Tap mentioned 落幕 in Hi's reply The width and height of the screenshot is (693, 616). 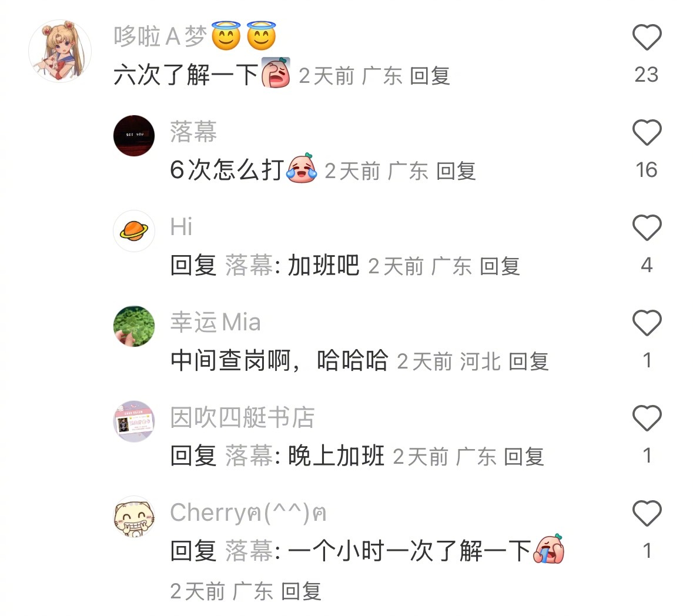[x=249, y=266]
